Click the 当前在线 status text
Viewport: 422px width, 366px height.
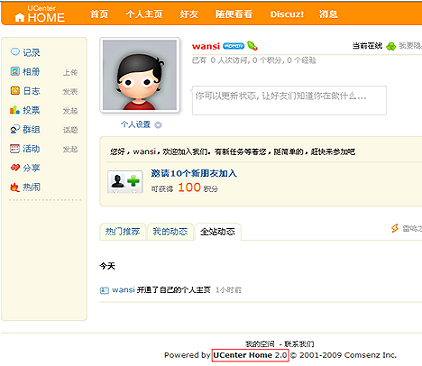367,46
